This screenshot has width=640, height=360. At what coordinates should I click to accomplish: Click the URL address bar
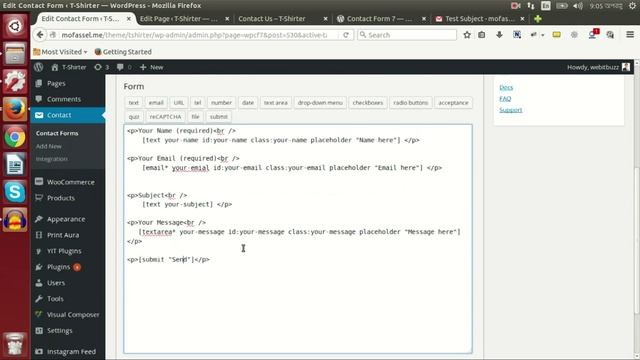pos(194,35)
